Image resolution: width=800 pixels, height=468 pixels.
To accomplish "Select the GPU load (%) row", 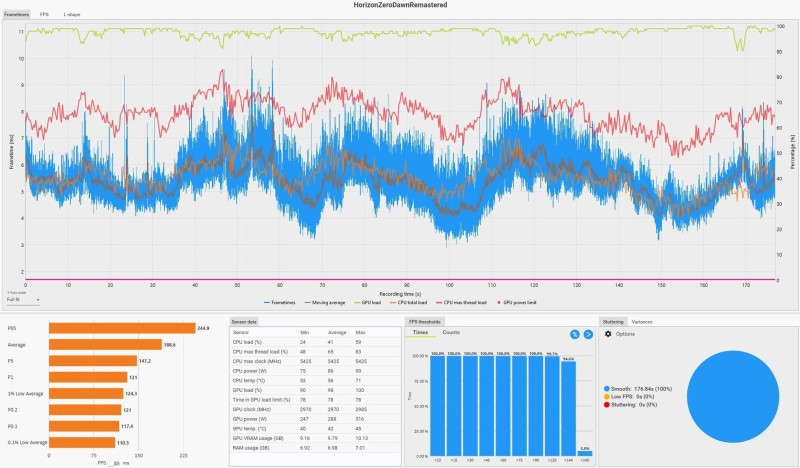I will pyautogui.click(x=315, y=390).
